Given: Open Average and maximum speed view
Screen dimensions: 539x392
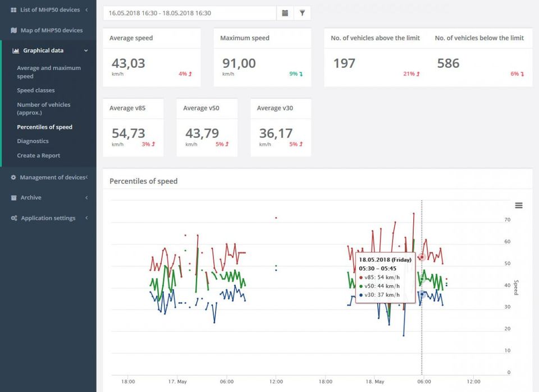Looking at the screenshot, I should (x=49, y=72).
